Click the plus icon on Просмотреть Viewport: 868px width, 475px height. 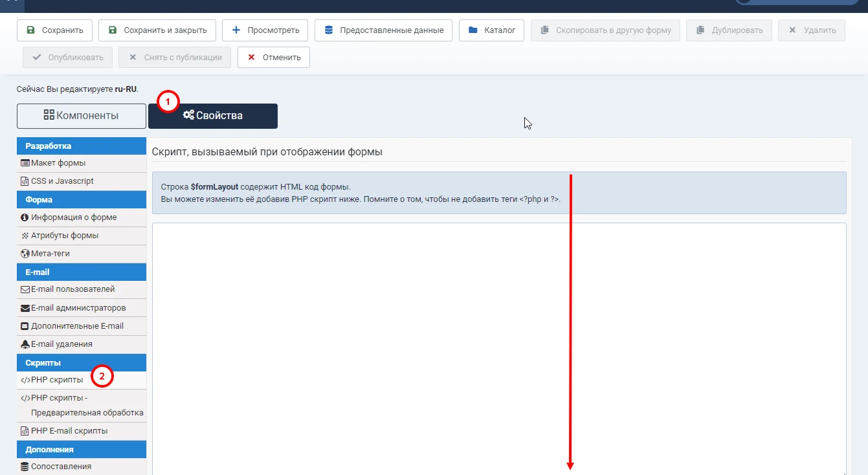[236, 30]
